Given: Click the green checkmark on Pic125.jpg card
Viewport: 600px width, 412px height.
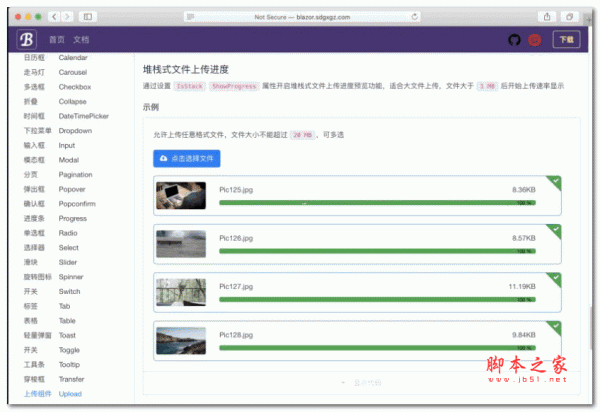Looking at the screenshot, I should point(556,180).
